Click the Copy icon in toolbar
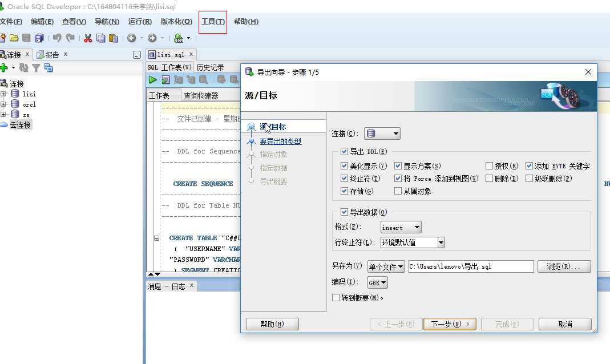 [101, 38]
